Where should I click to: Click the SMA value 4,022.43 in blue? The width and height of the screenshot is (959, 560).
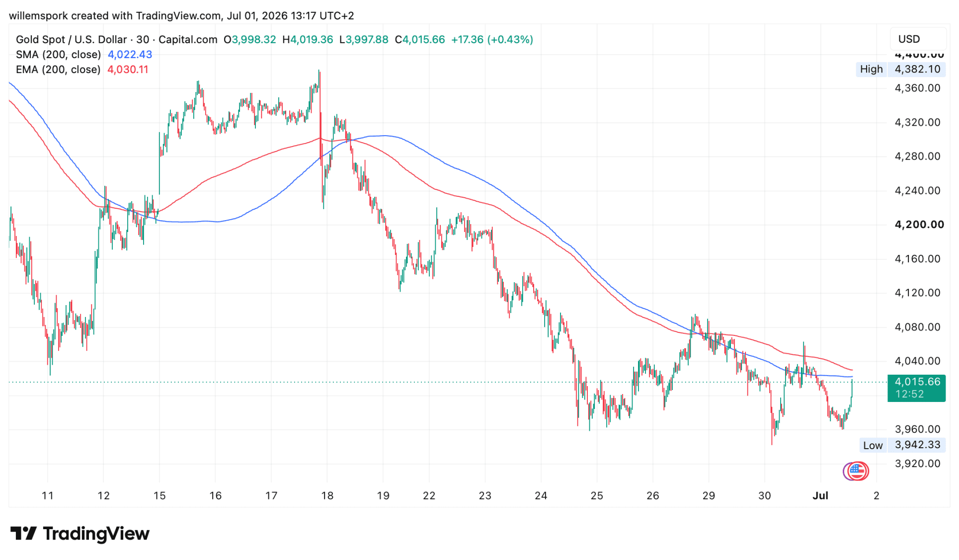tap(130, 55)
